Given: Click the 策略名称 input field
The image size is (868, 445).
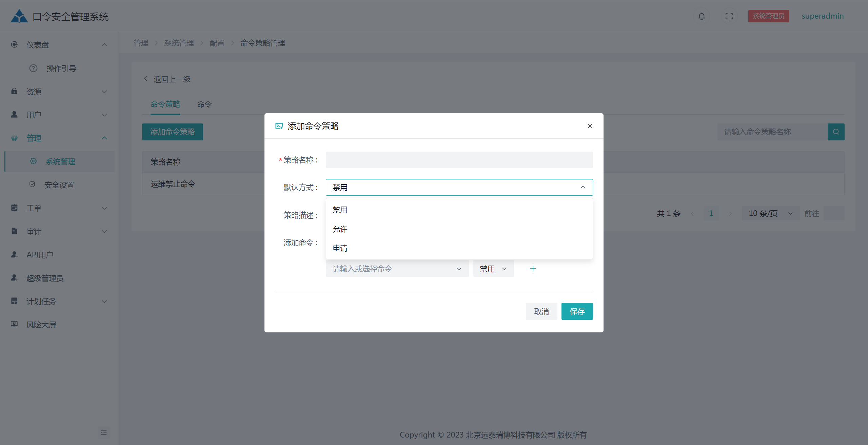Looking at the screenshot, I should click(459, 160).
